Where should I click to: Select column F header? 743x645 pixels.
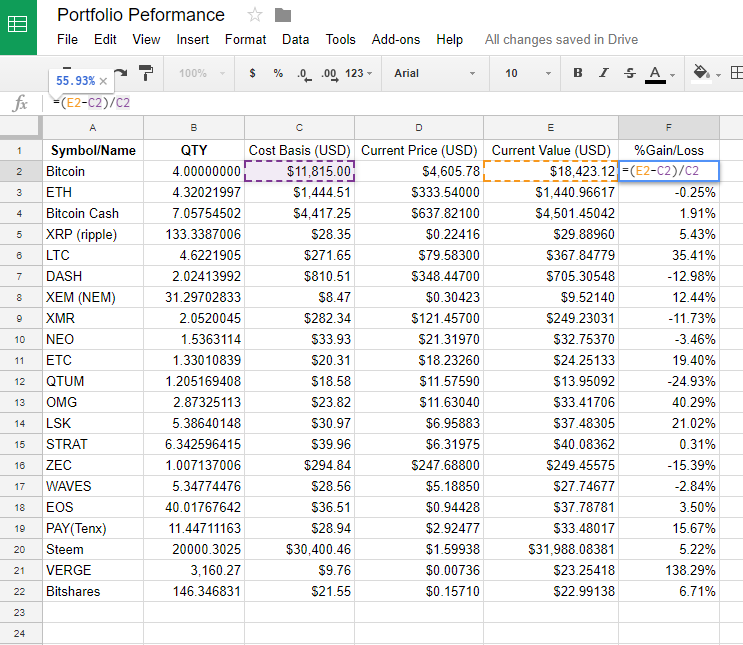[x=669, y=127]
